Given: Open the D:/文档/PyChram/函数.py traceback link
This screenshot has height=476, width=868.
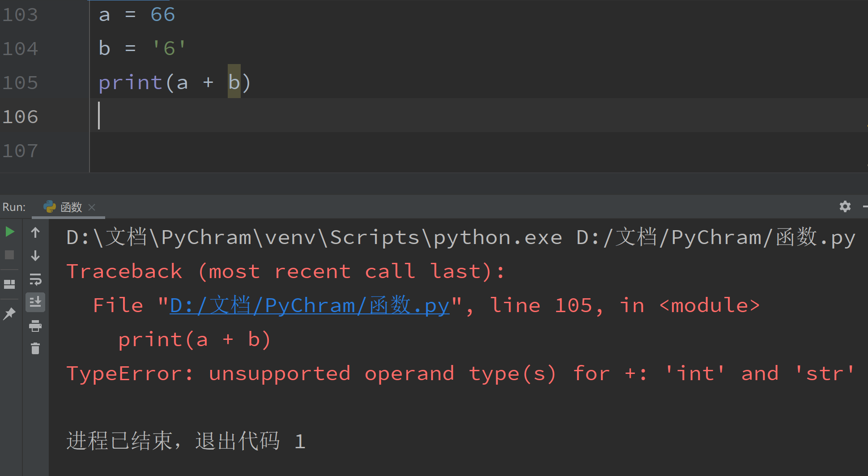Looking at the screenshot, I should pos(310,305).
